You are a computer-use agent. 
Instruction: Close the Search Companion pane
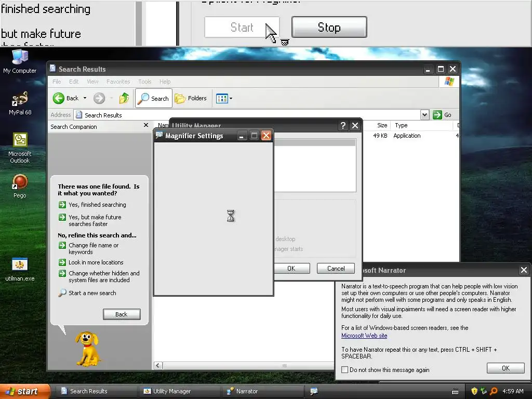[x=146, y=125]
